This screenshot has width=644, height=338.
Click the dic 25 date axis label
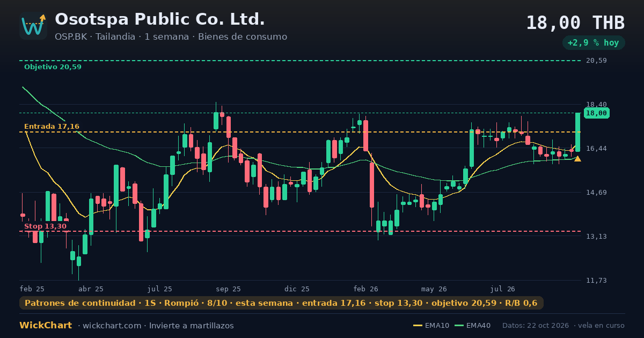(297, 289)
